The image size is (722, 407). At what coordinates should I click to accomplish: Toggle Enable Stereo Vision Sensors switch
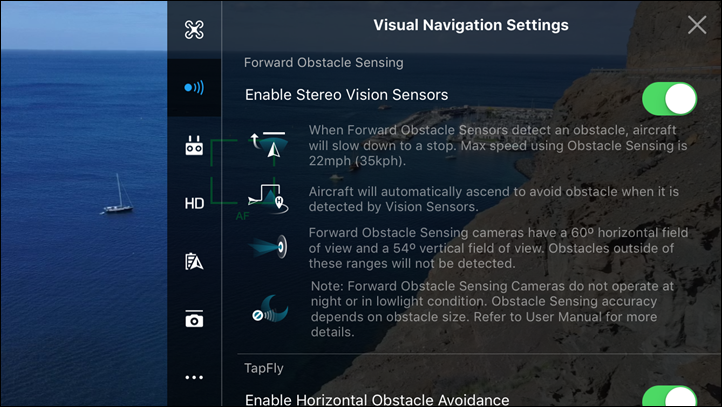coord(670,99)
